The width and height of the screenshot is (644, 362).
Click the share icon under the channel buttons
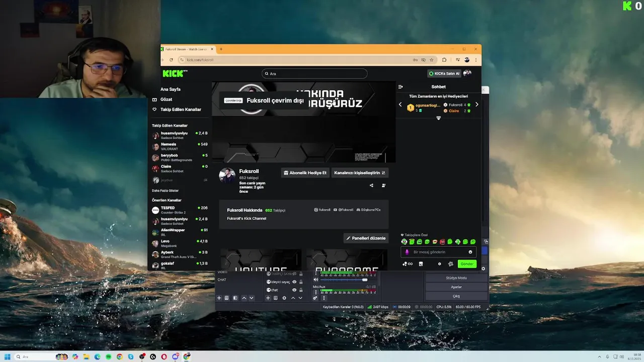point(371,186)
